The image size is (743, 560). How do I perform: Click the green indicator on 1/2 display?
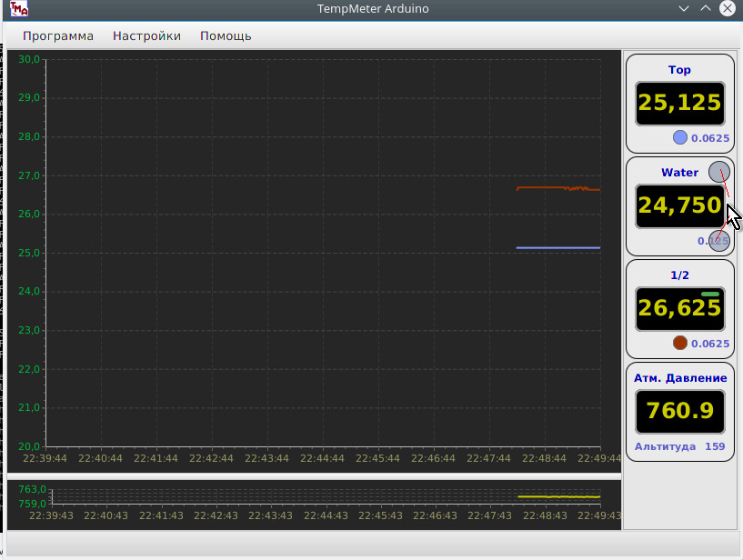click(x=710, y=295)
